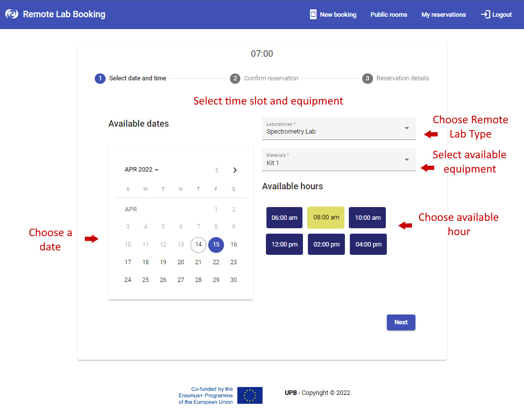The width and height of the screenshot is (524, 420).
Task: Click the European Union flag image
Action: tap(250, 395)
